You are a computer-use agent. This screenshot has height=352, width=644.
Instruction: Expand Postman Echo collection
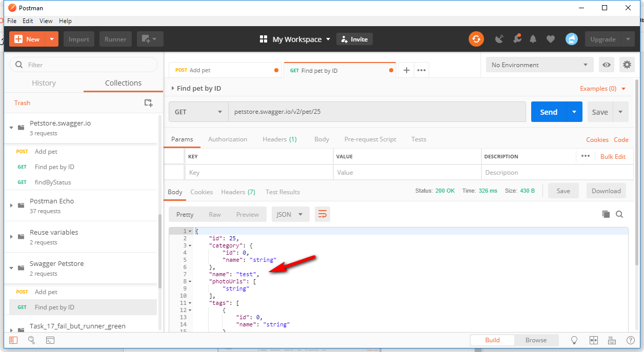click(x=11, y=205)
